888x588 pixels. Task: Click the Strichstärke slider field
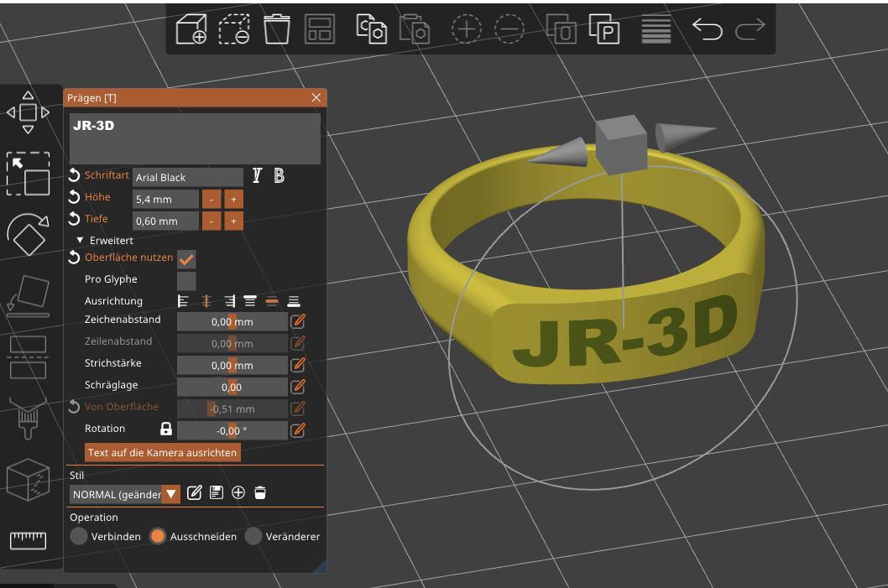pos(232,365)
